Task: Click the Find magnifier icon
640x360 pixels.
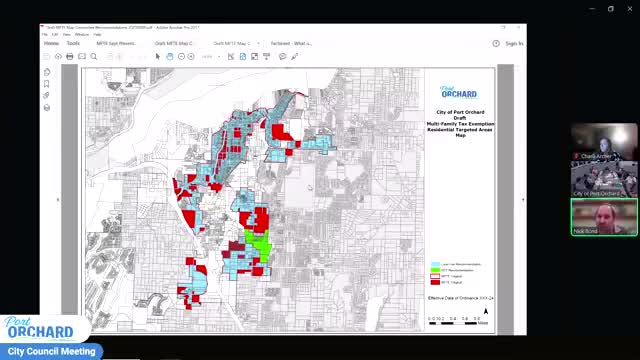Action: tap(94, 57)
